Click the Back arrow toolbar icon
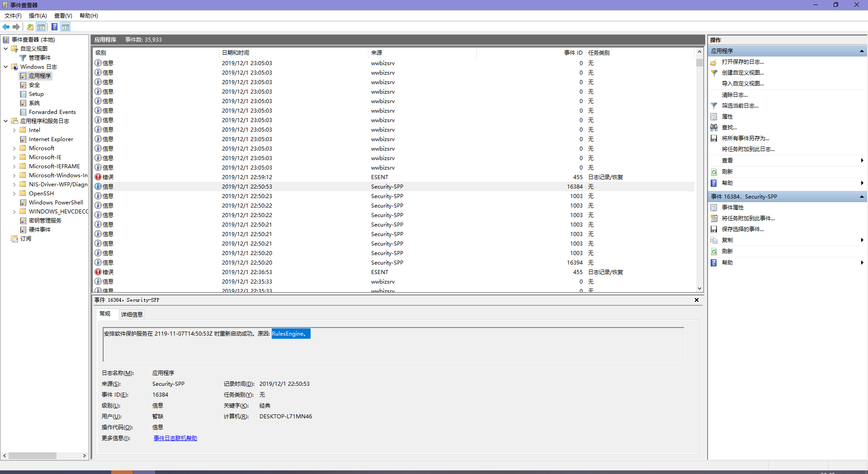This screenshot has width=868, height=474. [6, 27]
